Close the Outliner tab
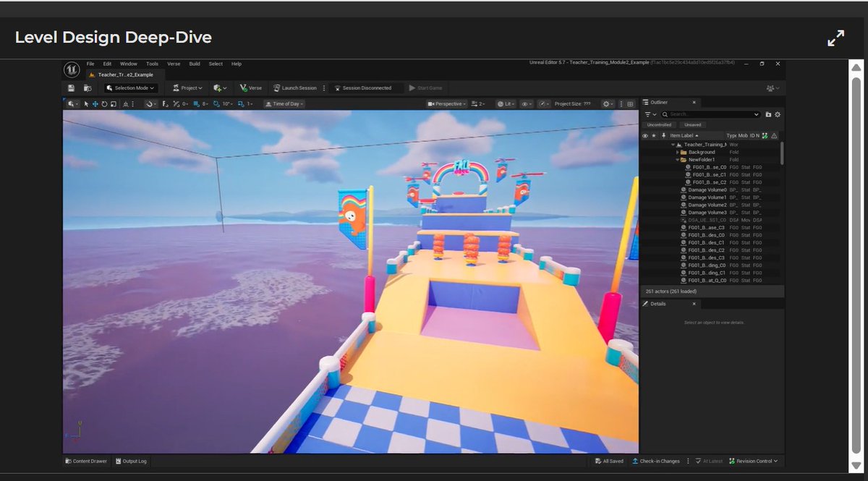868x481 pixels. coord(694,102)
